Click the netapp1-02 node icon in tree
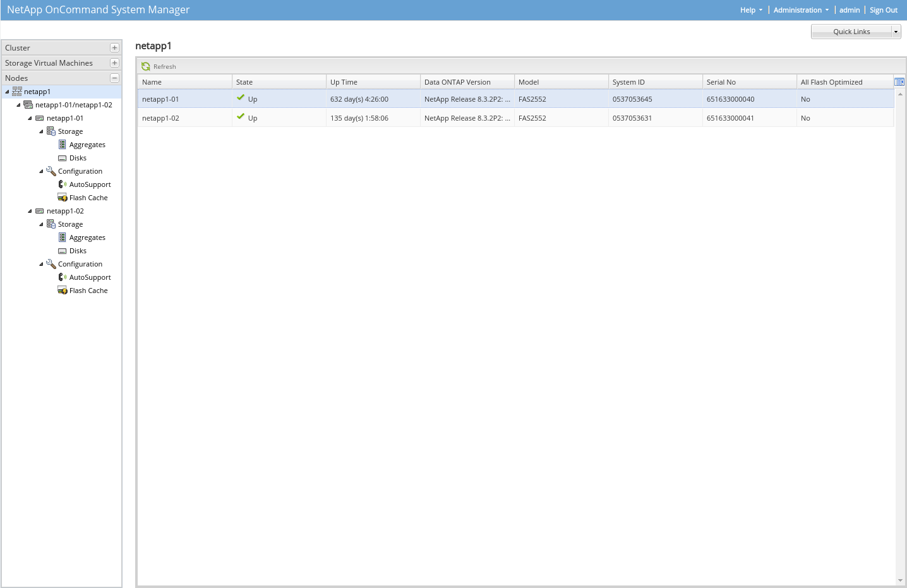907x588 pixels. click(x=40, y=211)
